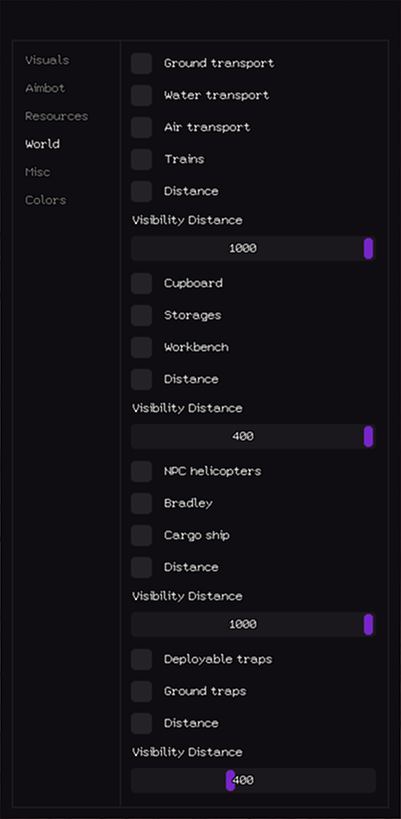Viewport: 401px width, 819px height.
Task: Toggle the Workbench checkbox
Action: 141,347
